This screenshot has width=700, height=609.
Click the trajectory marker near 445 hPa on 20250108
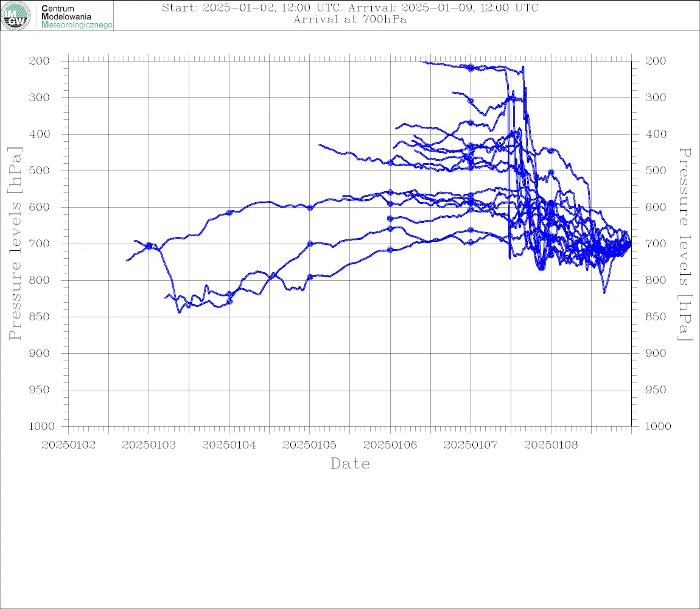[x=551, y=151]
